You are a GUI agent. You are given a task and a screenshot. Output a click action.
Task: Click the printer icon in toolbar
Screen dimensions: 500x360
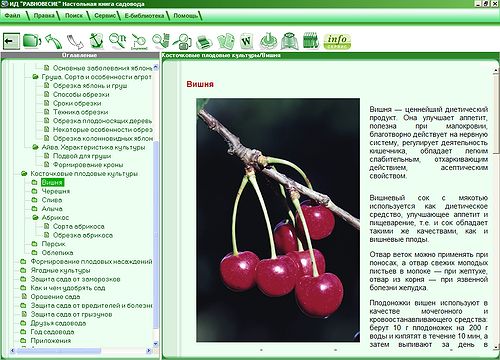204,42
